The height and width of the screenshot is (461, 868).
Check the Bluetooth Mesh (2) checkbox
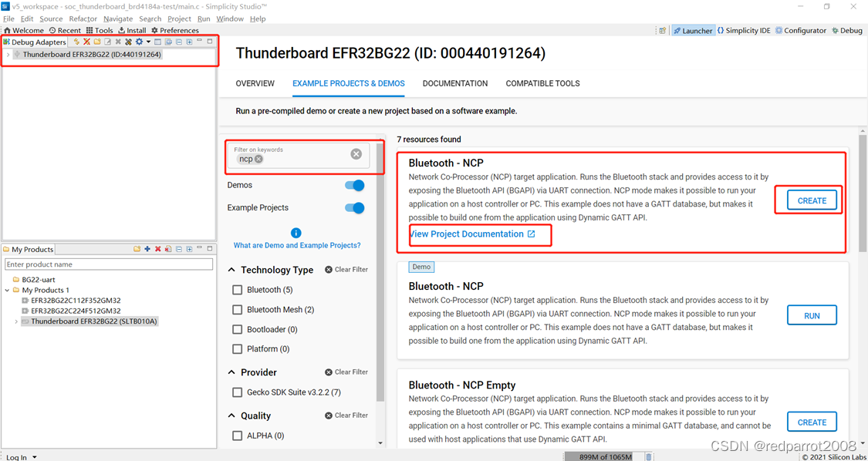(x=238, y=310)
